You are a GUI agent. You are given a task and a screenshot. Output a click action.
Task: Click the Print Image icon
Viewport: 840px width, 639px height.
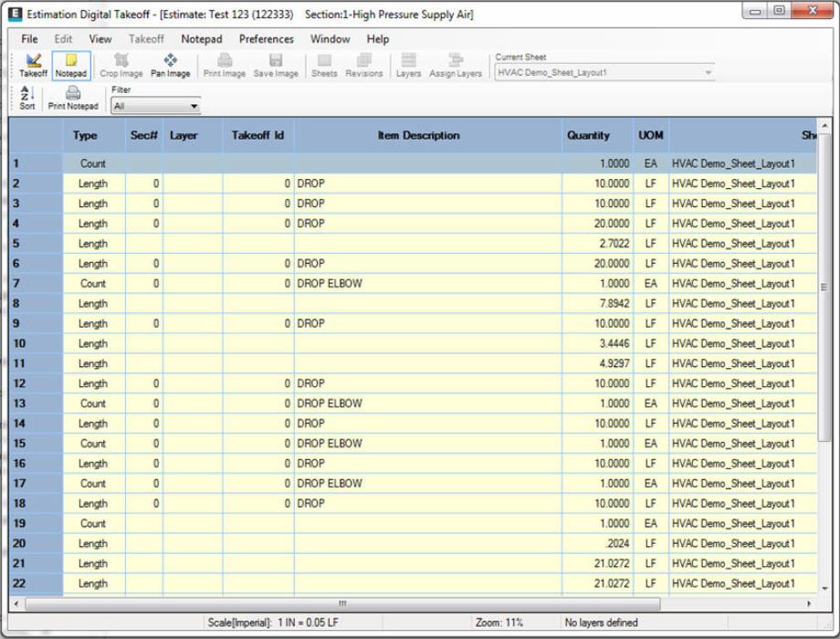click(x=224, y=66)
